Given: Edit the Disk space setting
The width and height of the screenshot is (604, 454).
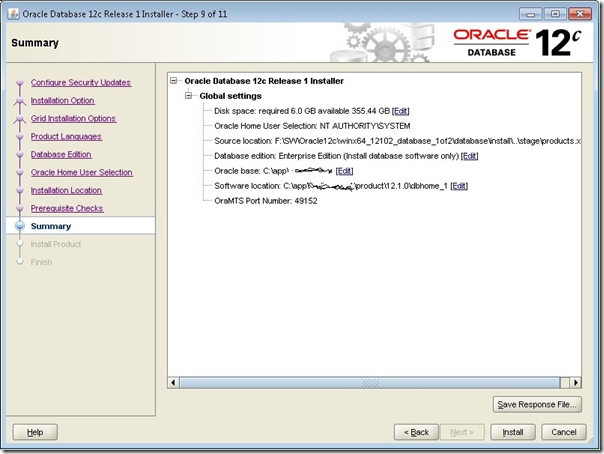Looking at the screenshot, I should point(400,111).
